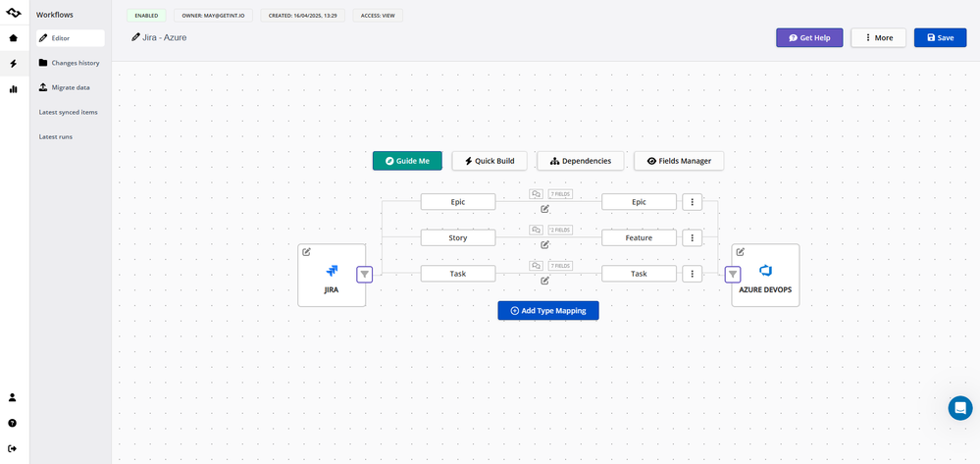Open the Fields Manager

click(679, 161)
